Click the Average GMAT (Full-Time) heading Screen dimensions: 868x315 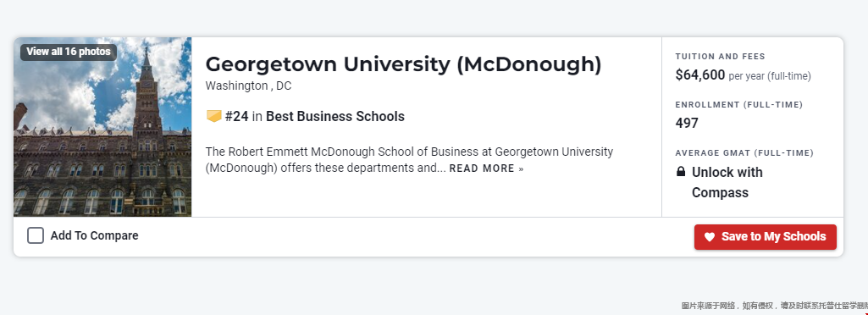click(x=744, y=152)
